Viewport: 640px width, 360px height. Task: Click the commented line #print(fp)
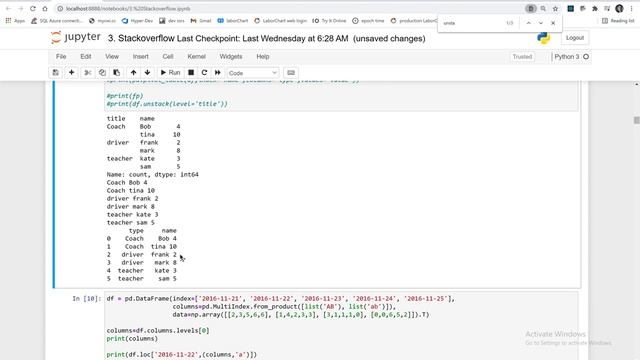click(125, 96)
